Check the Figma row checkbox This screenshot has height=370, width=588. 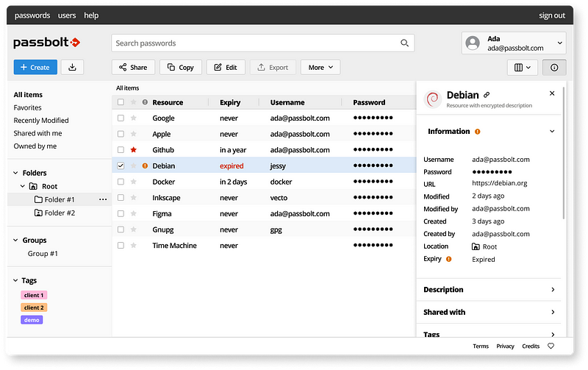(121, 213)
